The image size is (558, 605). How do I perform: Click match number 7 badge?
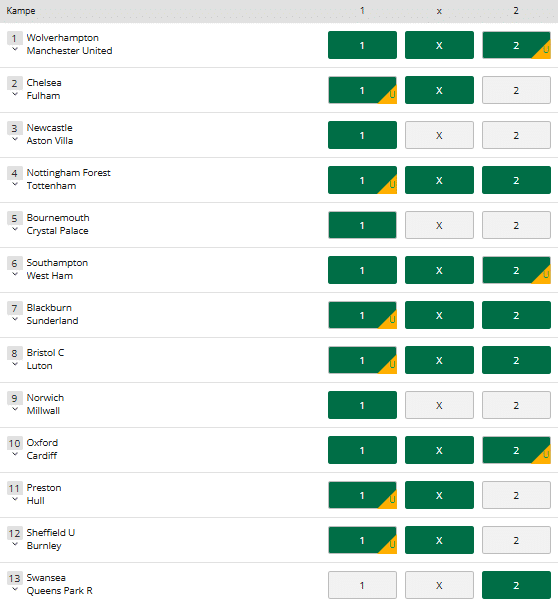(14, 308)
